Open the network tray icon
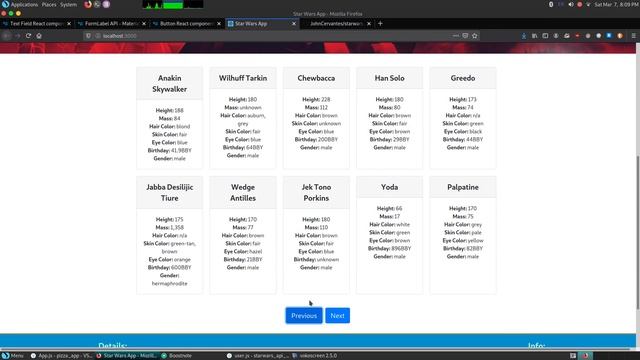 coord(588,4)
